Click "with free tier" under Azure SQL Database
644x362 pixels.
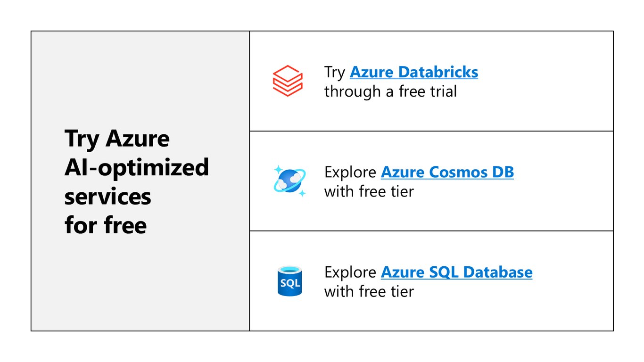point(369,291)
